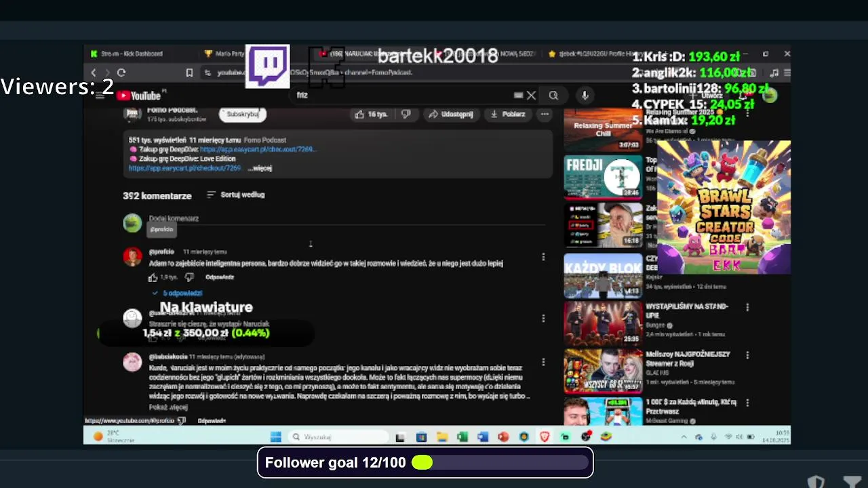This screenshot has width=868, height=488.
Task: Reload the page with the refresh icon
Action: point(121,73)
